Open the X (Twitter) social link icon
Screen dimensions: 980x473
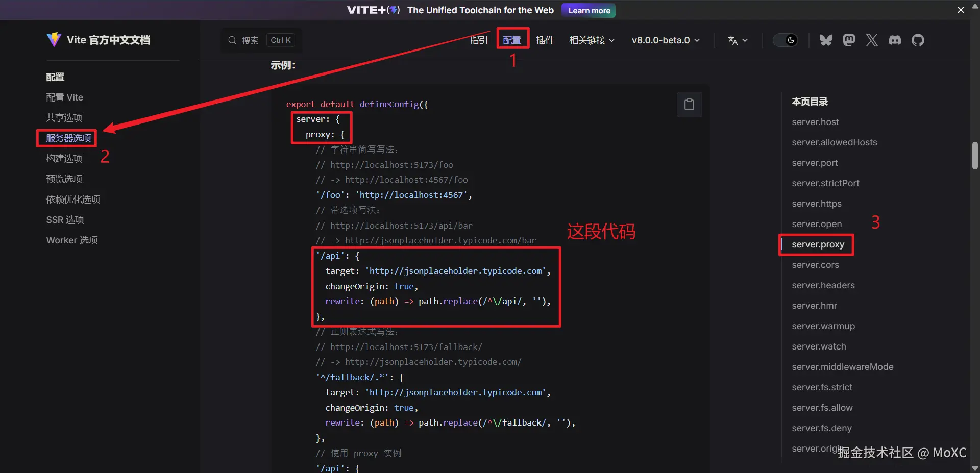(872, 40)
